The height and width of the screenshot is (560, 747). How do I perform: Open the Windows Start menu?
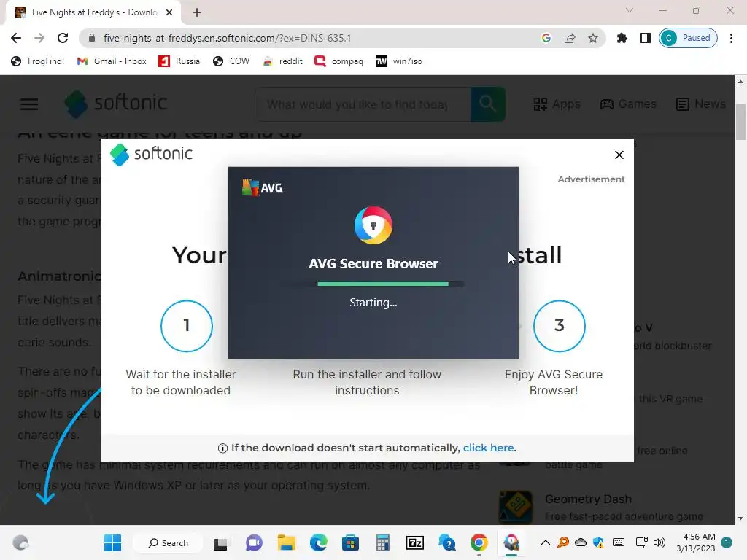113,542
